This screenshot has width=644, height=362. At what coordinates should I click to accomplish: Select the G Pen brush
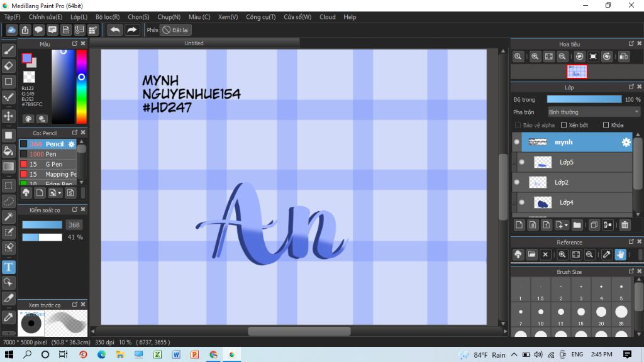pyautogui.click(x=48, y=164)
